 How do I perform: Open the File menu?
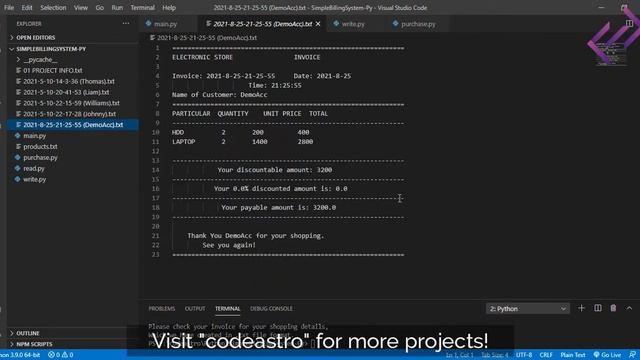coord(9,8)
